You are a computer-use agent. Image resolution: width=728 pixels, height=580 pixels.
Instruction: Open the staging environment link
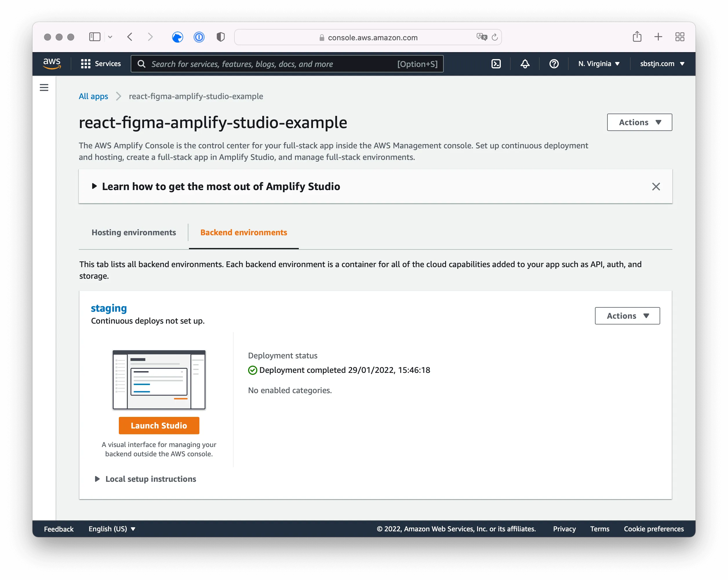[109, 308]
